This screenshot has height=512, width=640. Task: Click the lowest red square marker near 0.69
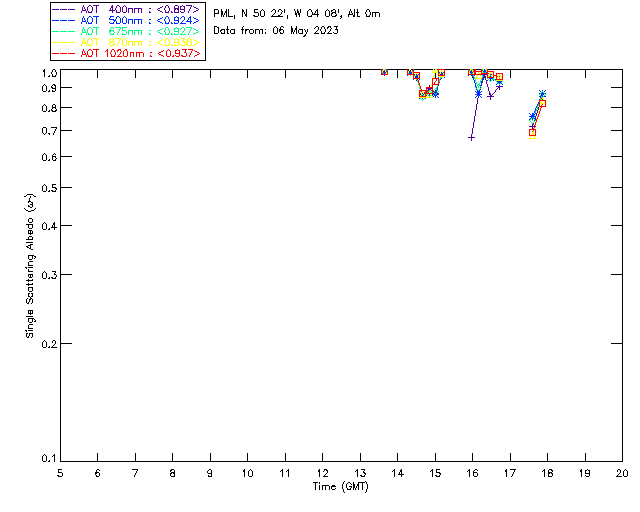pos(532,133)
